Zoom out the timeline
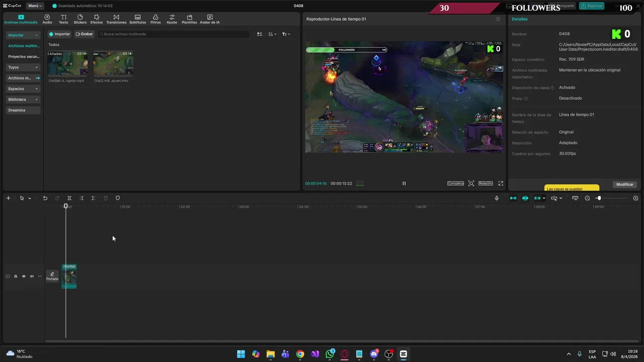The width and height of the screenshot is (644, 362). [x=587, y=198]
